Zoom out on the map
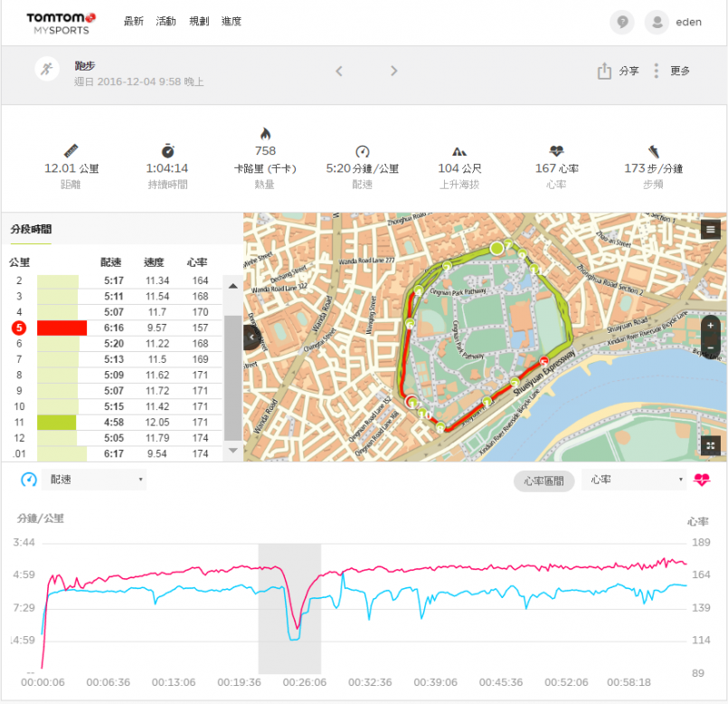The width and height of the screenshot is (728, 704). coord(711,347)
